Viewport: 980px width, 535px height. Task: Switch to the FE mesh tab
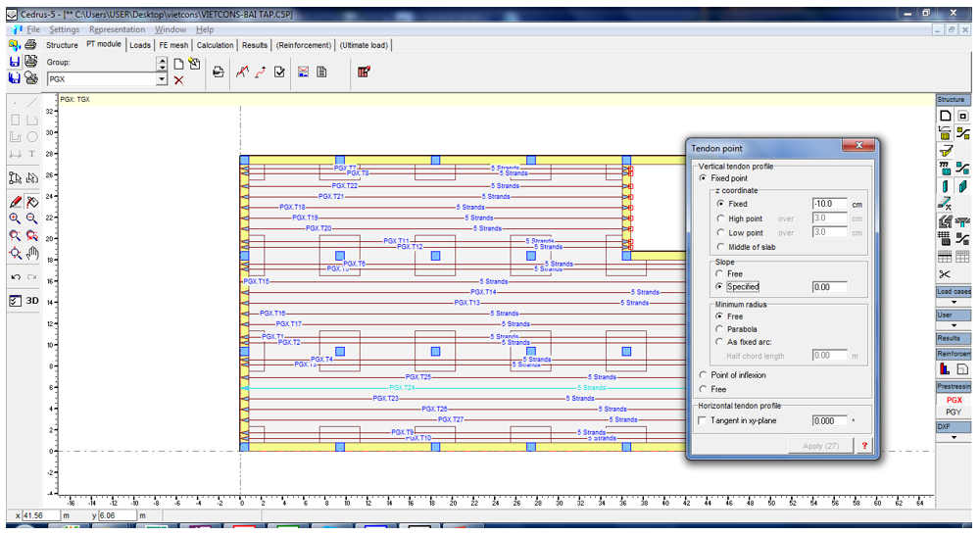pyautogui.click(x=173, y=45)
